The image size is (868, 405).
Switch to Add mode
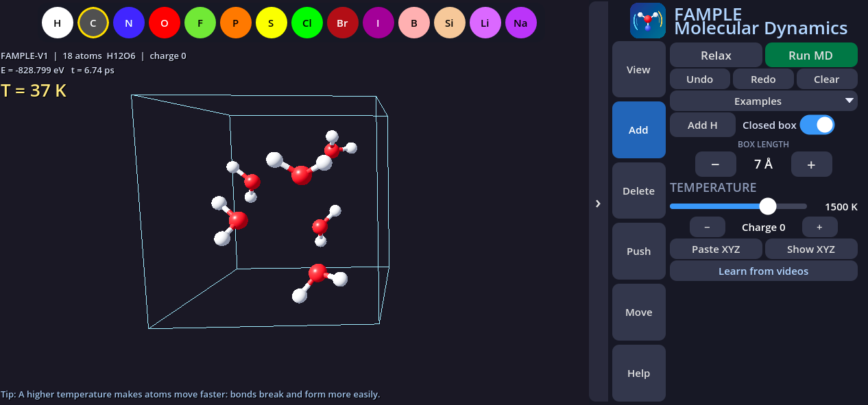point(638,130)
